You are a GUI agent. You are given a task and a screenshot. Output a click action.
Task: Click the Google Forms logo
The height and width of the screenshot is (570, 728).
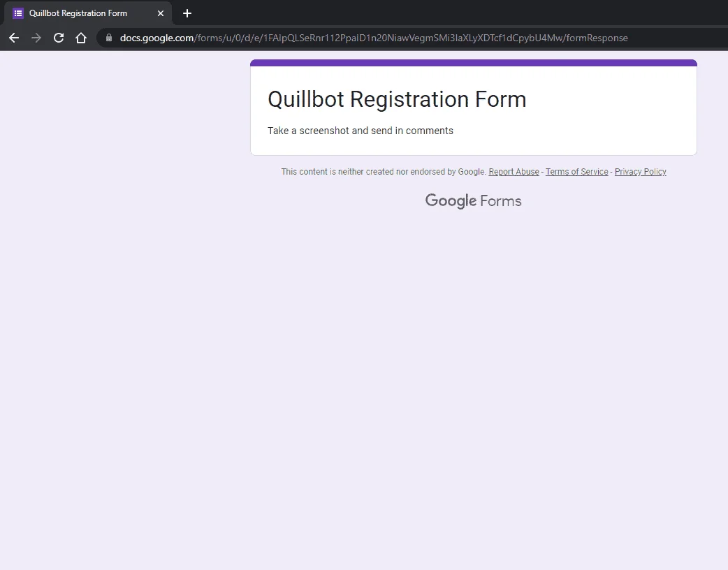tap(473, 201)
